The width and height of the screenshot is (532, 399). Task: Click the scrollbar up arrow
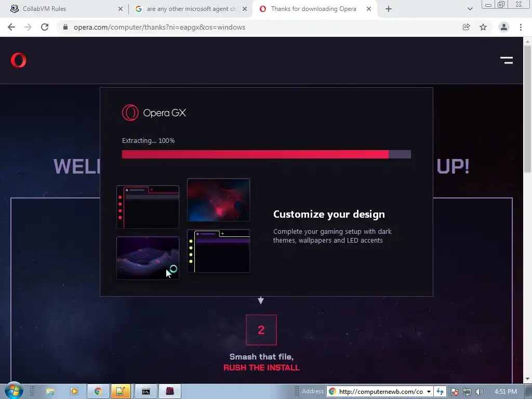pos(527,42)
